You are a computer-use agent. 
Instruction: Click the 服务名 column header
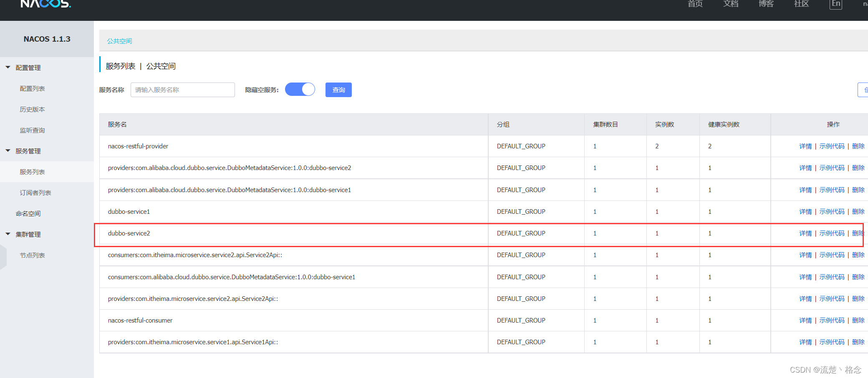tap(117, 125)
